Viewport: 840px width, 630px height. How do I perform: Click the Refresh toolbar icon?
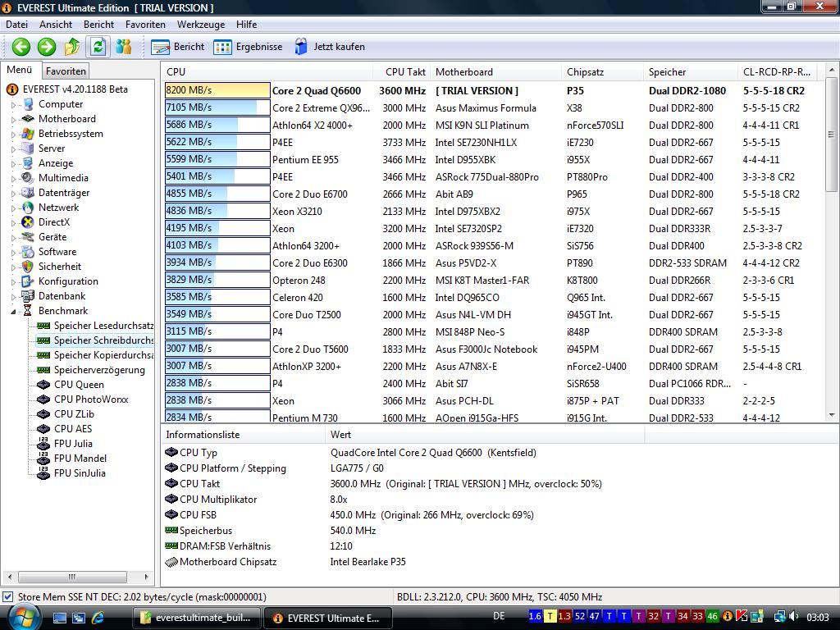[x=98, y=47]
